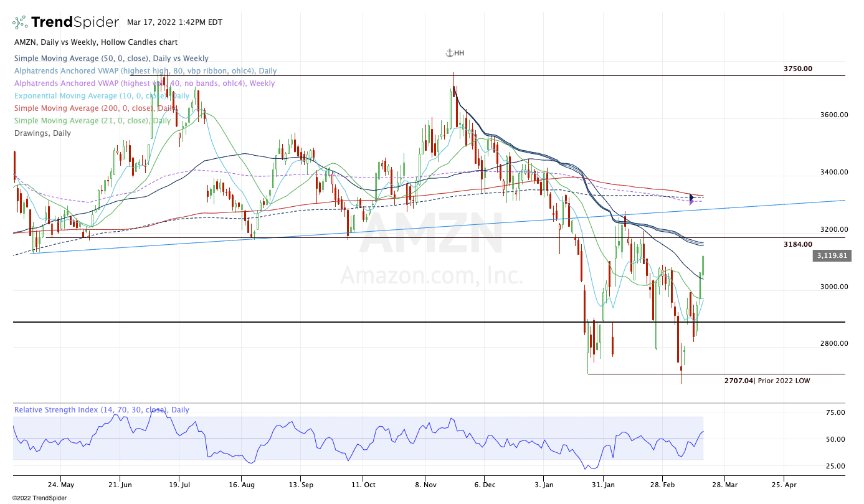Click the RSI 50.00 axis value
Screen dimensions: 864x504
point(835,439)
